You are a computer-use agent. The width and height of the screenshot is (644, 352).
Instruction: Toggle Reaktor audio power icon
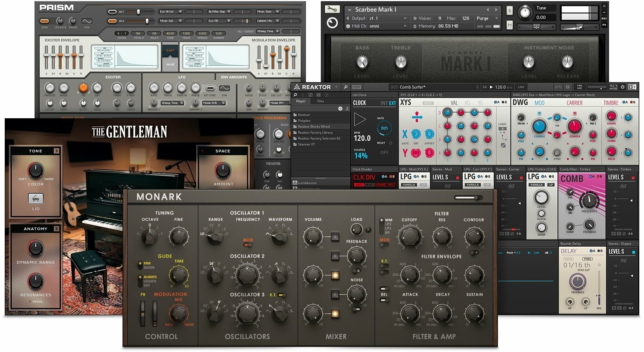click(622, 87)
